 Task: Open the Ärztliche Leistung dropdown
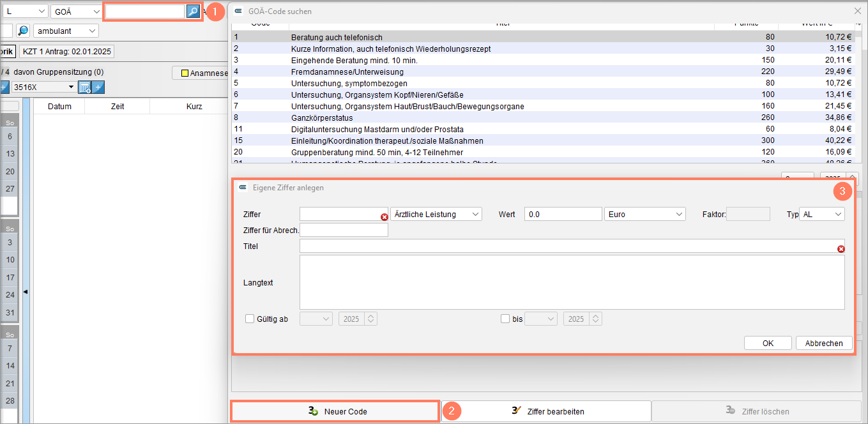click(x=437, y=215)
